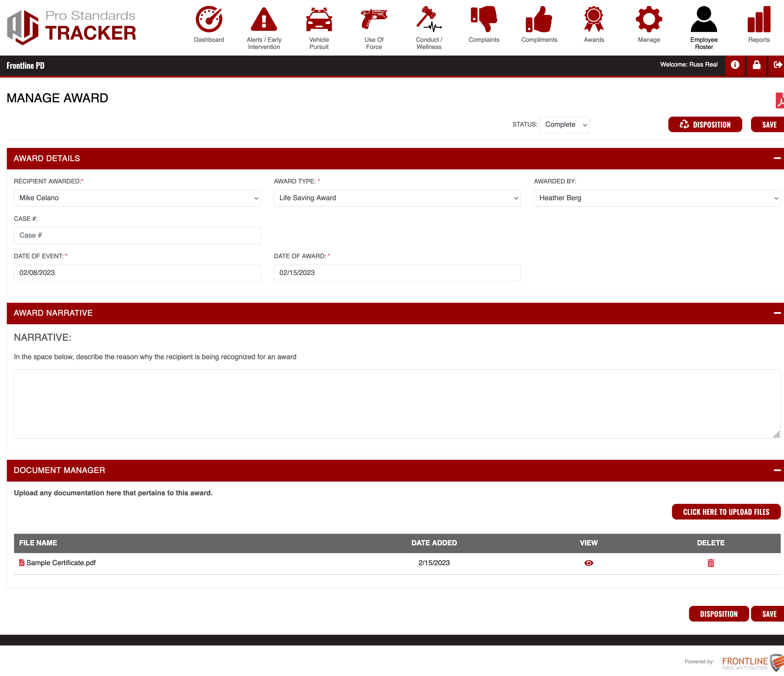
Task: Open the Status dropdown
Action: point(564,125)
